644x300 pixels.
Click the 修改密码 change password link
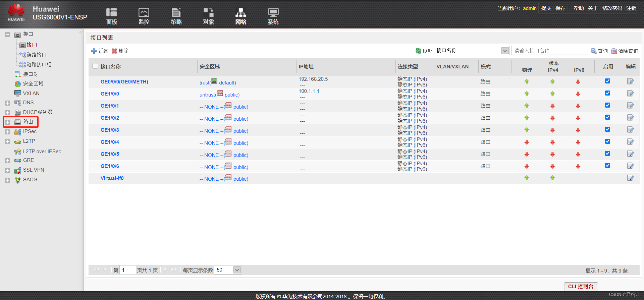coord(612,8)
